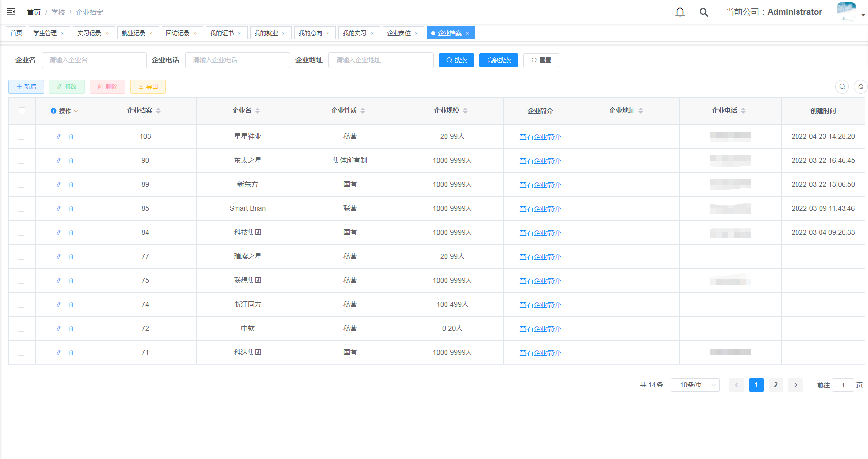Image resolution: width=868 pixels, height=459 pixels.
Task: Tick the checkbox for 科技集团 row
Action: (x=21, y=232)
